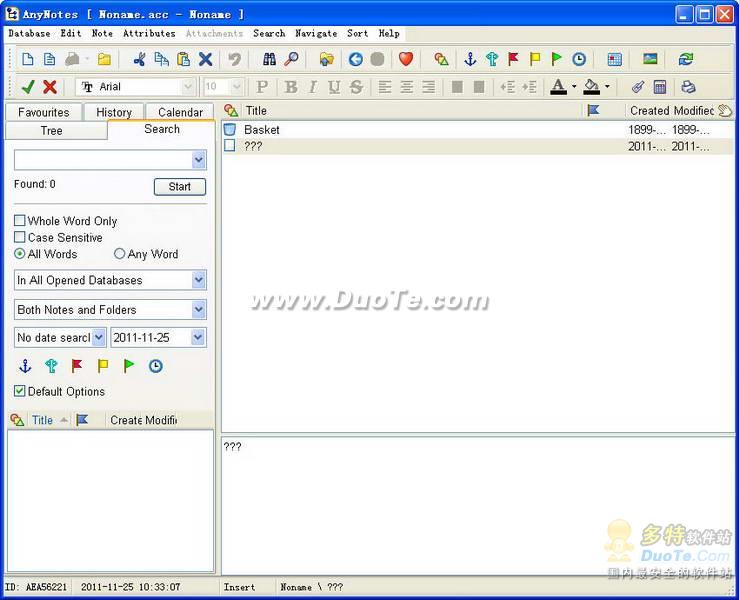This screenshot has width=739, height=600.
Task: Click the red heart Favourites icon
Action: pos(406,60)
